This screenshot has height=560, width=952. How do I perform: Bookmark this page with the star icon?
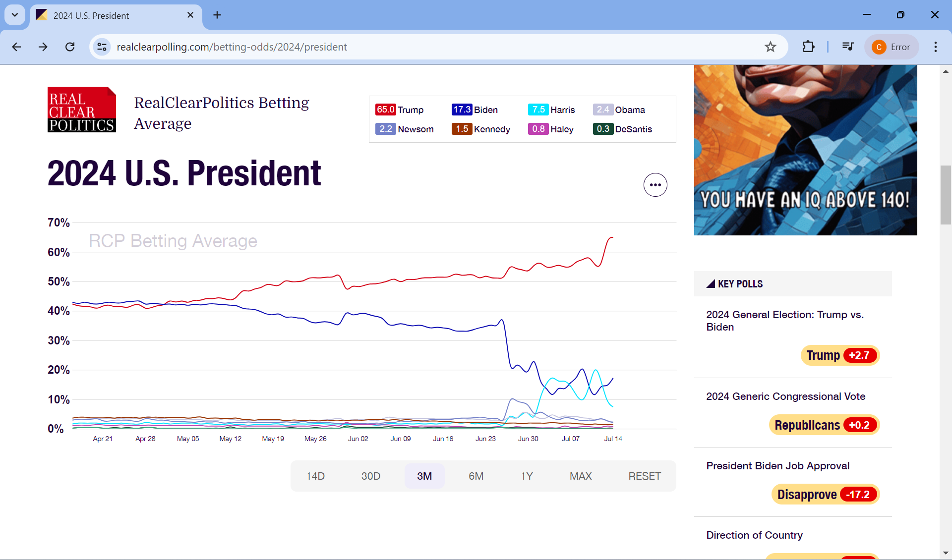point(770,47)
